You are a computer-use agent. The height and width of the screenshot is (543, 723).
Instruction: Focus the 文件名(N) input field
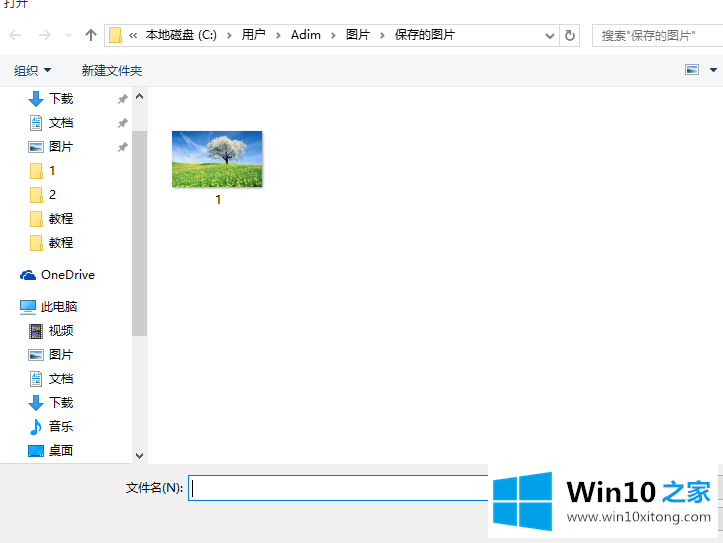pyautogui.click(x=338, y=488)
